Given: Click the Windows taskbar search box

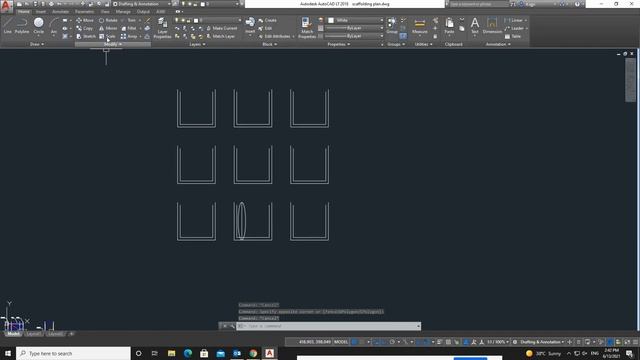Looking at the screenshot, I should click(x=73, y=353).
